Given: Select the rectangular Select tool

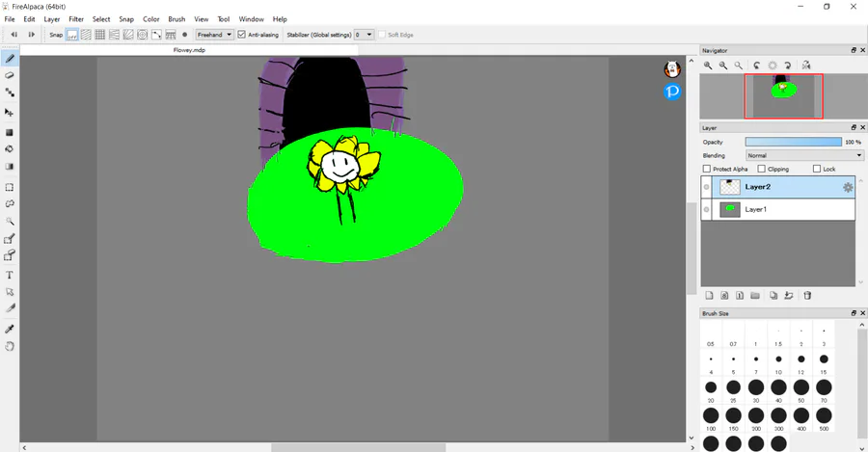Looking at the screenshot, I should click(10, 187).
